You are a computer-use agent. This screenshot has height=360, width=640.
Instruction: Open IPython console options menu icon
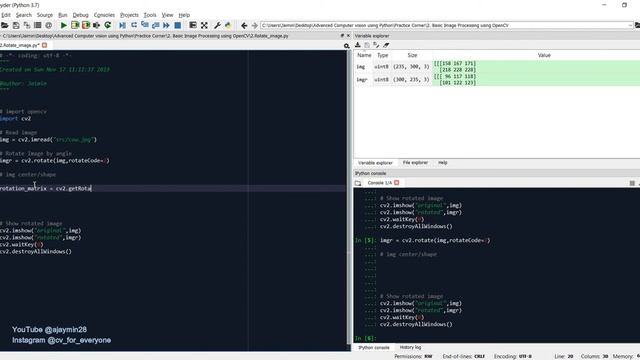point(632,183)
